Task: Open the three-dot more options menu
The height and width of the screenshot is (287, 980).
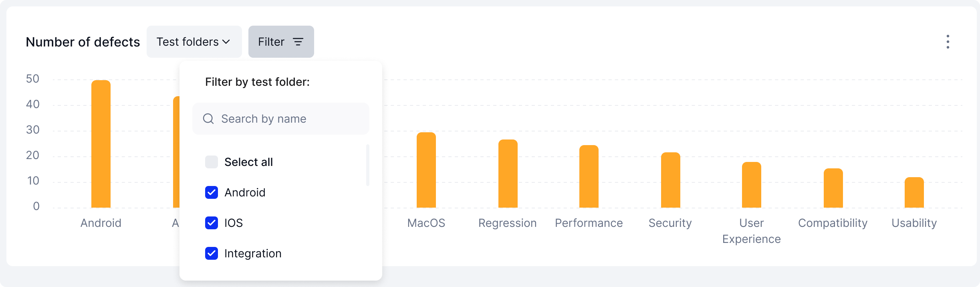Action: [948, 42]
